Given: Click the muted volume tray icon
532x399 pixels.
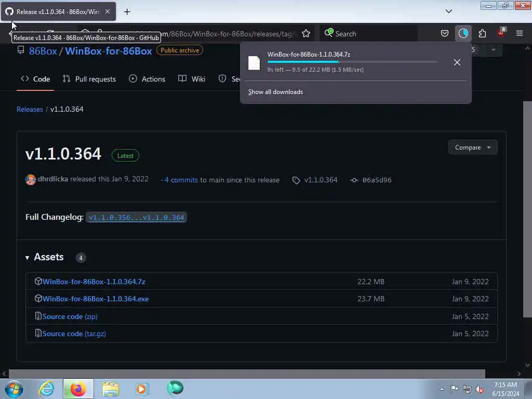Looking at the screenshot, I should coord(480,390).
